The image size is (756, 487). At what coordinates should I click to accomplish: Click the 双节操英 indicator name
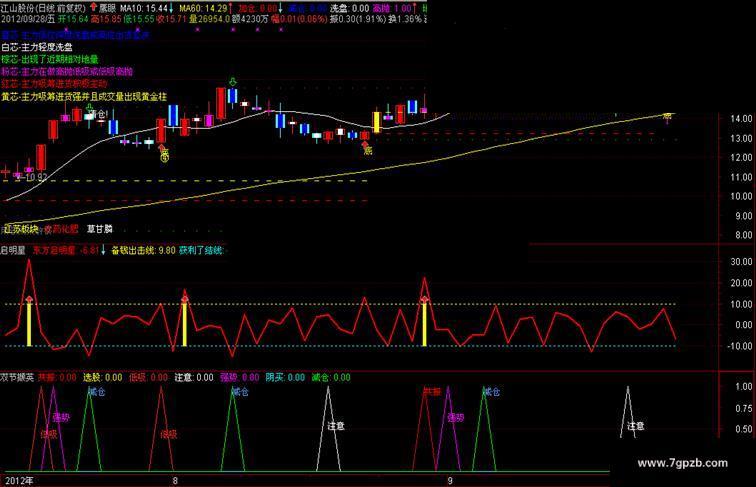click(17, 377)
